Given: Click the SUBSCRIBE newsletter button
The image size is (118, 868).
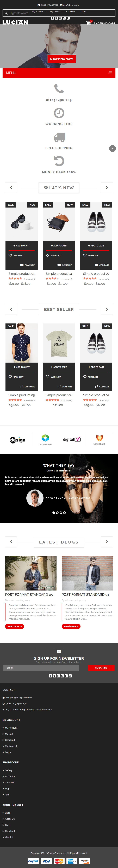Looking at the screenshot, I should pos(101,668).
